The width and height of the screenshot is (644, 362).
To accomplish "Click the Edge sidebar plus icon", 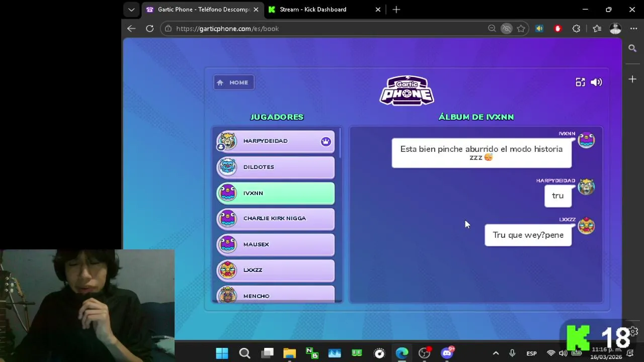I will click(632, 79).
